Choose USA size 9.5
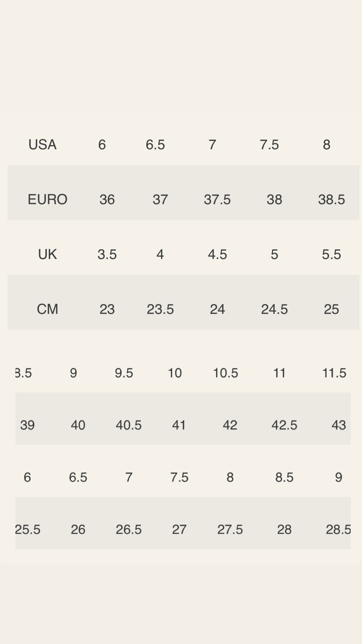 [124, 373]
